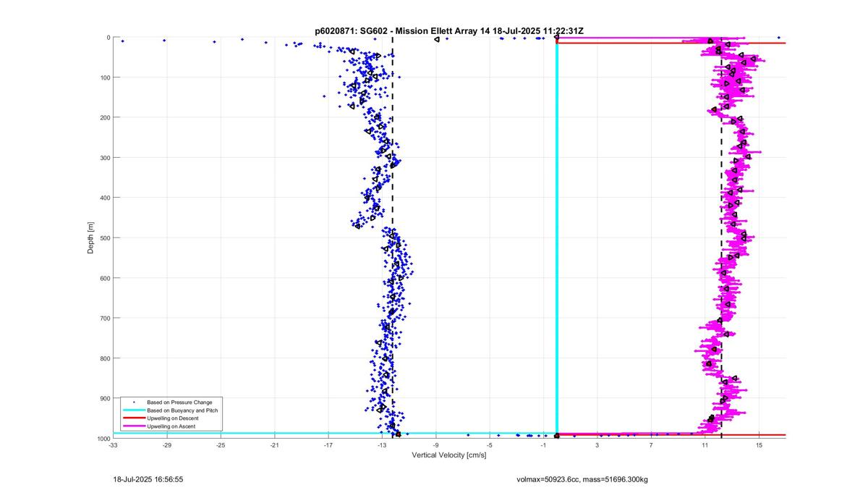Screen dimensions: 868x493
Task: Click the x-axis tick label '15'
Action: (759, 446)
